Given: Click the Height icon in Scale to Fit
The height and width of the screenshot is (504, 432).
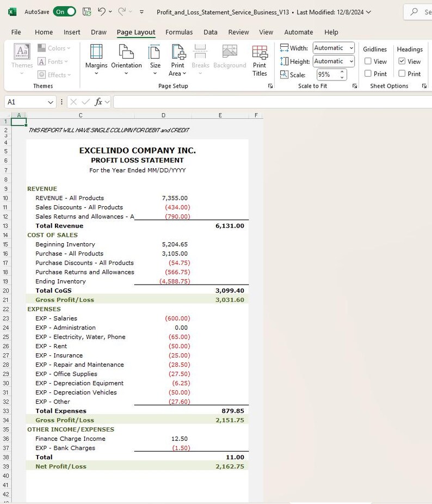Looking at the screenshot, I should point(284,61).
